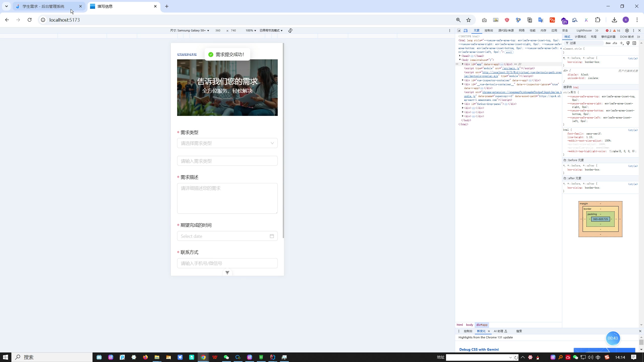
Task: Click the camera screenshot extension icon
Action: [484, 20]
